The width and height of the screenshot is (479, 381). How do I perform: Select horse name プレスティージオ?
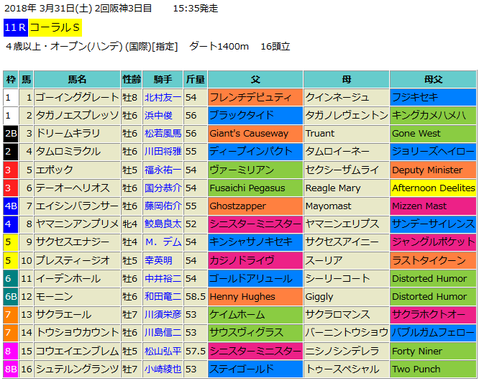click(72, 260)
